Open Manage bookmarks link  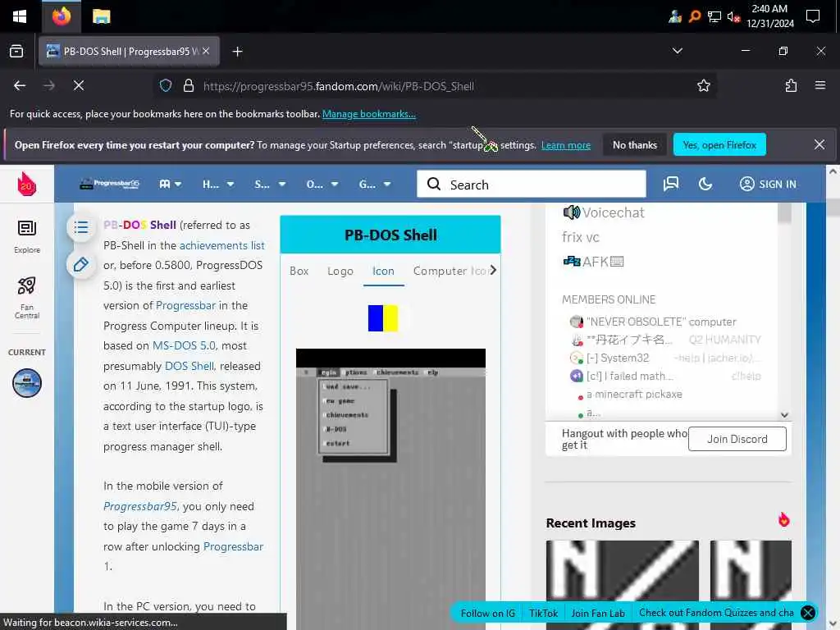[x=368, y=114]
